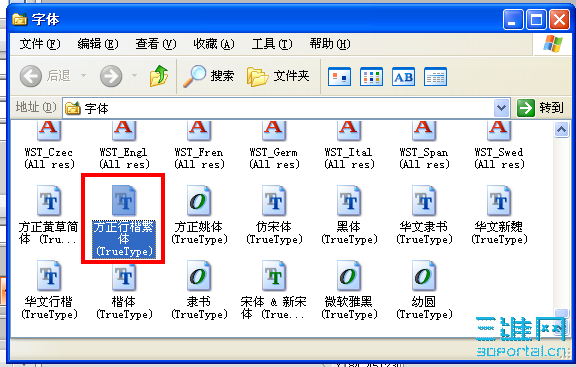The height and width of the screenshot is (367, 576).
Task: Click the Forward arrow button
Action: (111, 76)
